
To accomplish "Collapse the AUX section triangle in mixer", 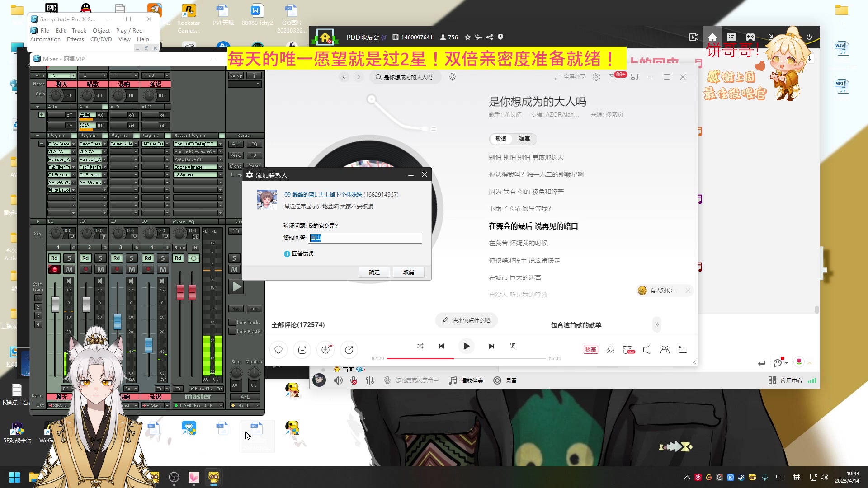I will pos(38,107).
